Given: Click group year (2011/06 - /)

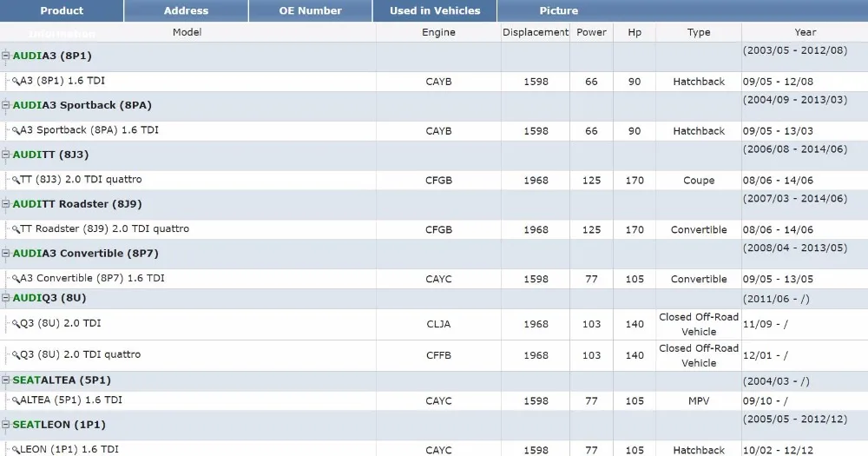Looking at the screenshot, I should (776, 299).
